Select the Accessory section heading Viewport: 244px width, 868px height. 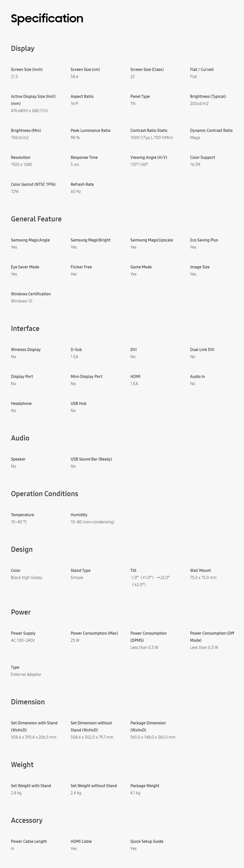point(27,820)
